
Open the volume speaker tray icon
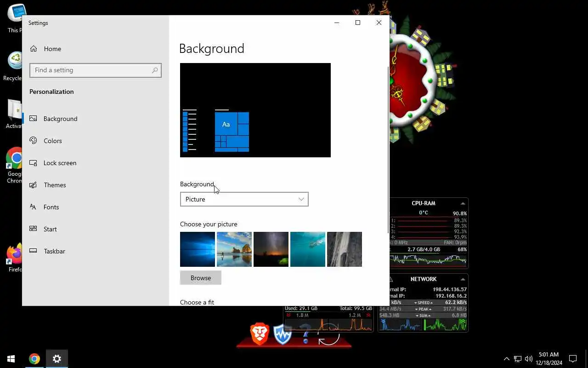coord(528,359)
